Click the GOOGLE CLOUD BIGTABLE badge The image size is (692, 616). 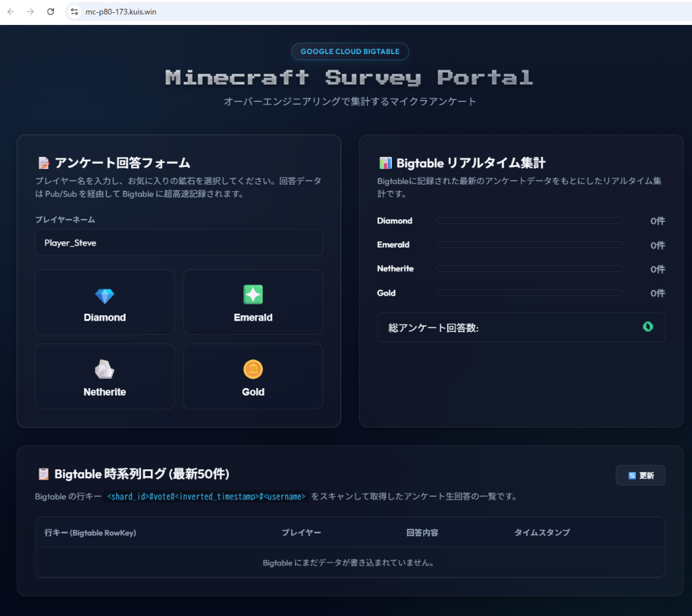pyautogui.click(x=350, y=51)
